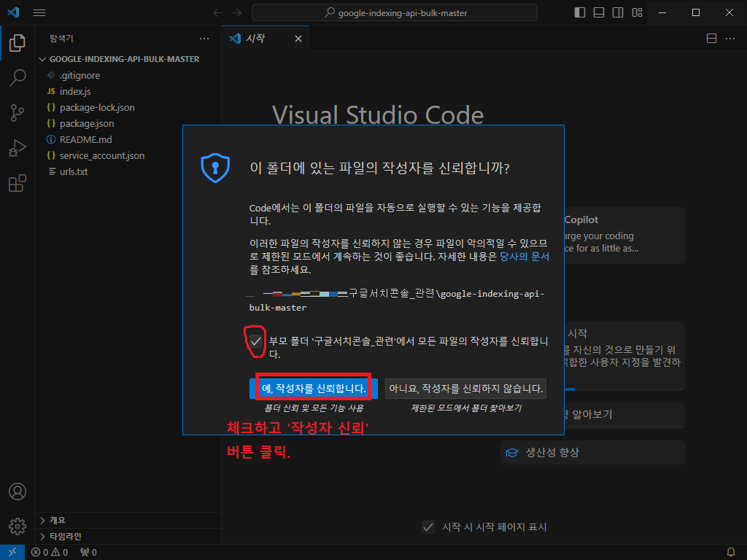747x560 pixels.
Task: Click the ports forwarded status item
Action: tap(88, 552)
